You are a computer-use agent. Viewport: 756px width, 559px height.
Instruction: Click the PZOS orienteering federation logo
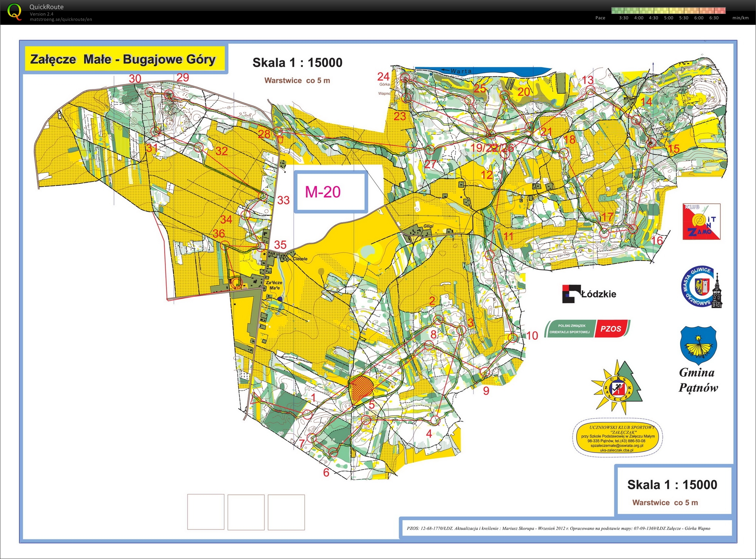[x=587, y=329]
